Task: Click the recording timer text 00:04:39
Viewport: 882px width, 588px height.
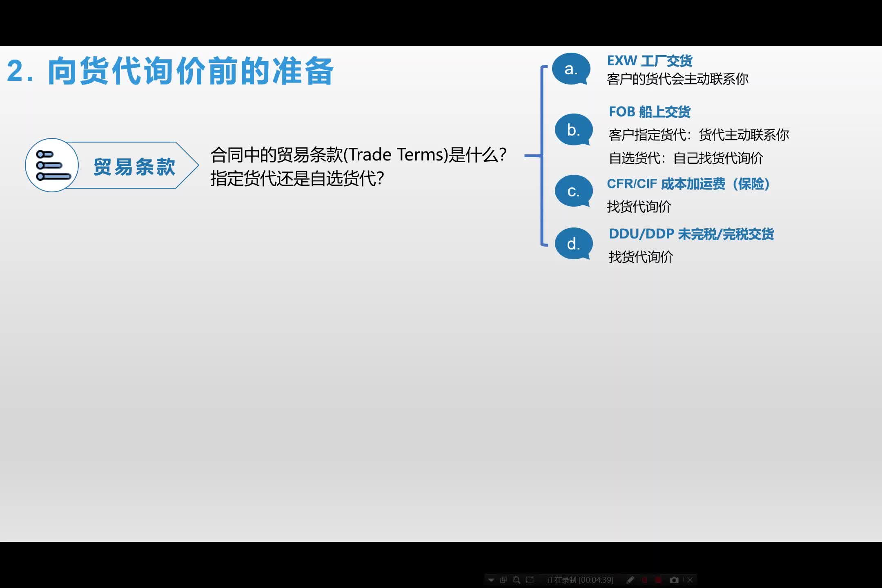Action: tap(596, 580)
